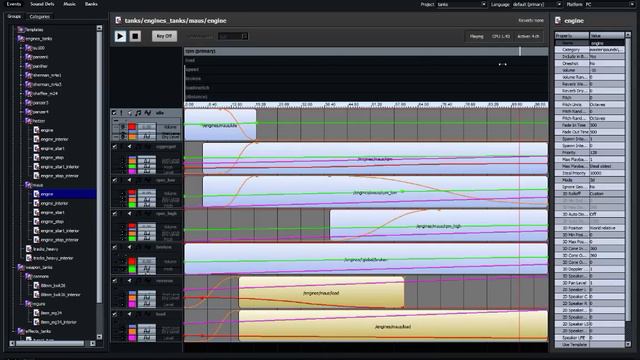The height and width of the screenshot is (360, 640).
Task: Select tracks_heavy event icon
Action: (29, 249)
